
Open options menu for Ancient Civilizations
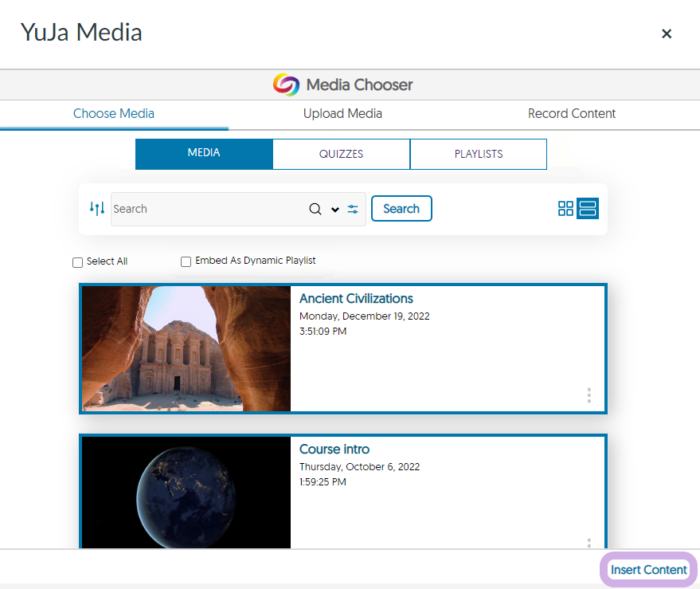tap(589, 395)
